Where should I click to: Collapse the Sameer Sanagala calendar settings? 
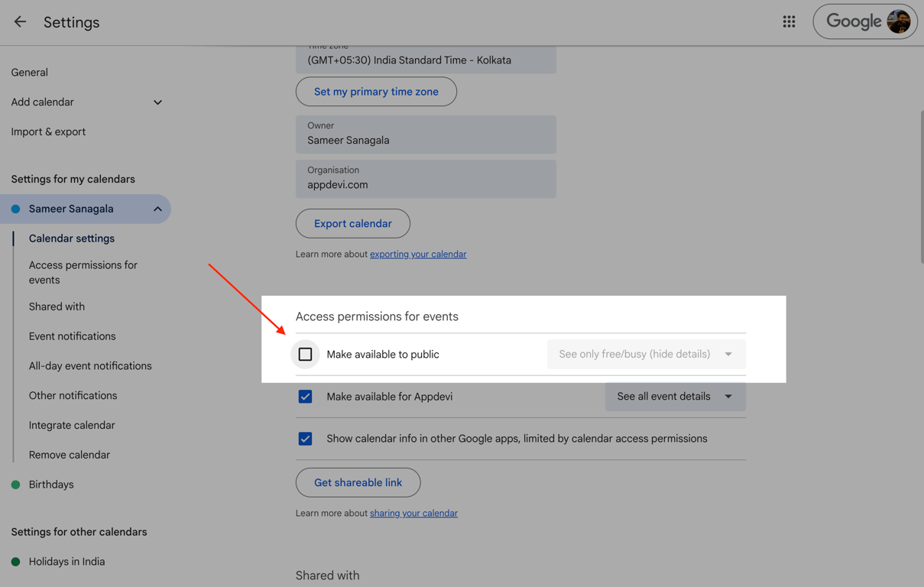pos(157,209)
